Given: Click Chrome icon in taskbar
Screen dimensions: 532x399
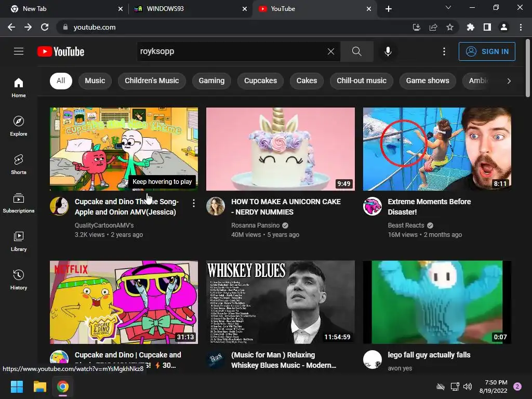Looking at the screenshot, I should point(62,387).
